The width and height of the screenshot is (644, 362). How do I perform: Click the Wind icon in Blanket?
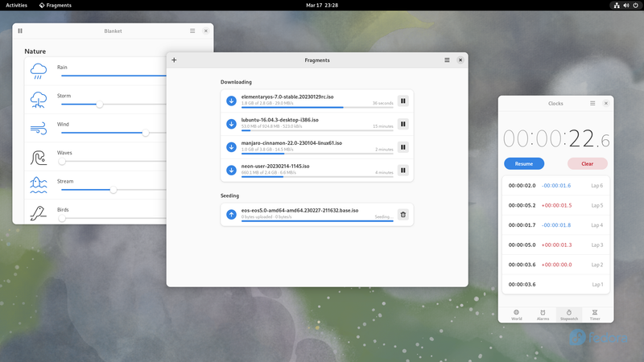tap(39, 129)
